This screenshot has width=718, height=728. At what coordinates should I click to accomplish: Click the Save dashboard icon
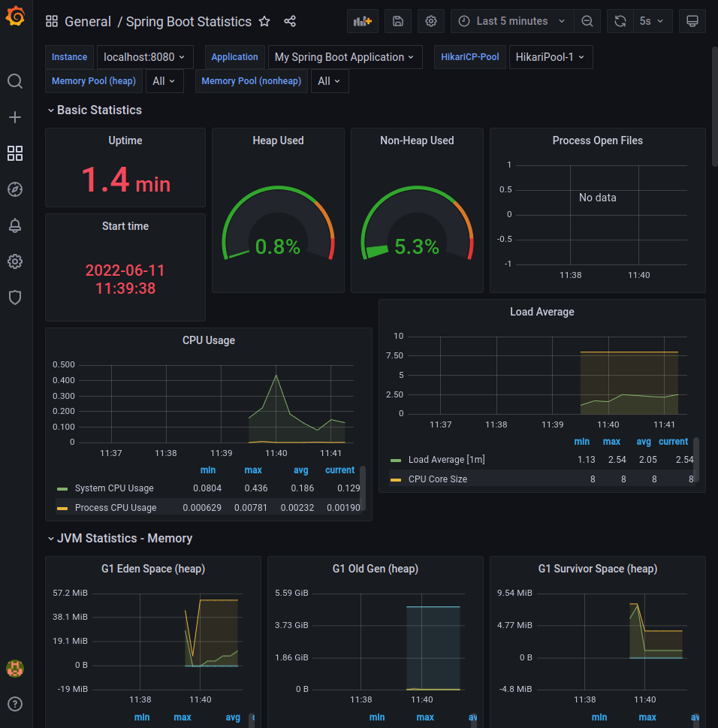(x=397, y=21)
